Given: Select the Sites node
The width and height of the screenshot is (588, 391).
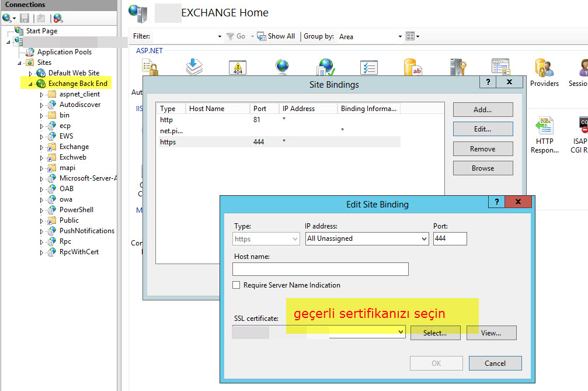Looking at the screenshot, I should (x=44, y=63).
